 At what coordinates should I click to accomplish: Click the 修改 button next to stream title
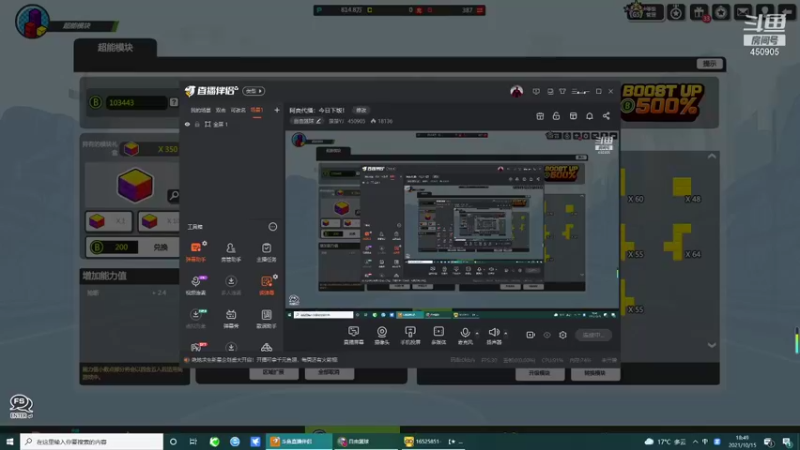click(361, 110)
